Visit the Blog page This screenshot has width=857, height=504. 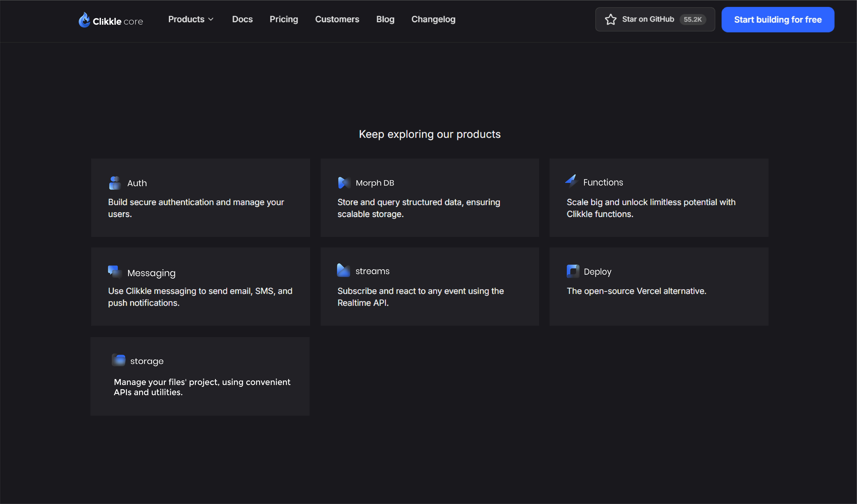click(x=385, y=19)
